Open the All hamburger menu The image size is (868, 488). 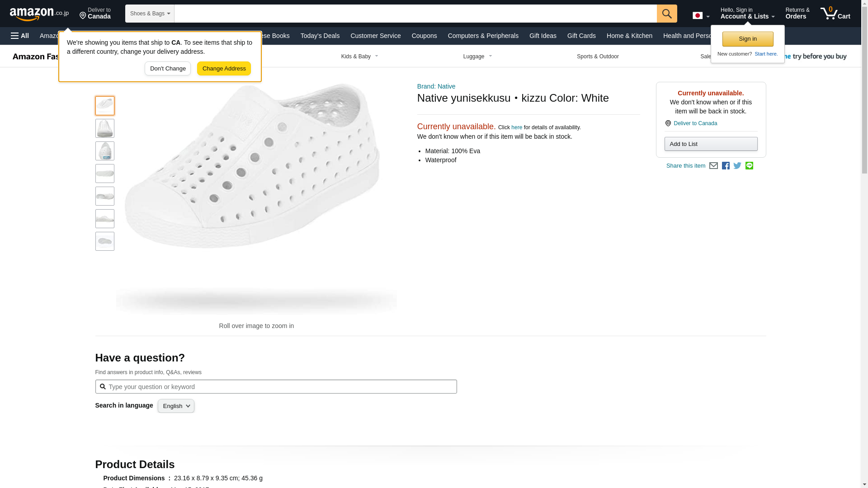coord(20,36)
